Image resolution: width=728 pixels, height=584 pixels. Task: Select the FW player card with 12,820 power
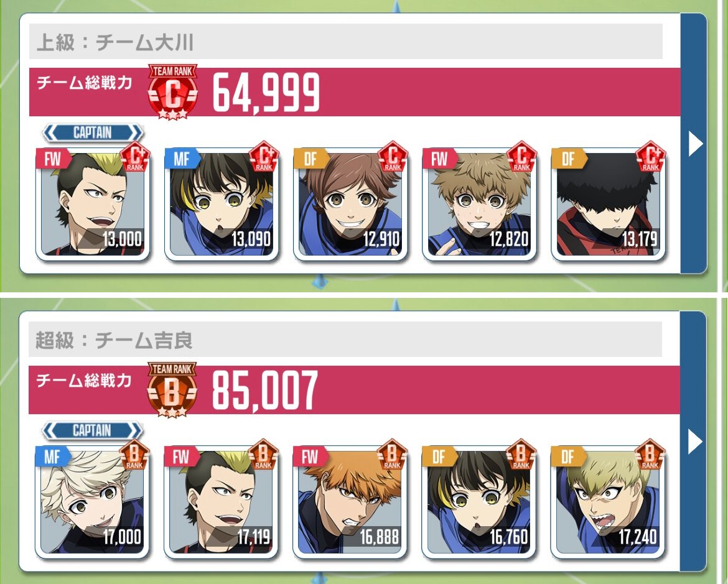(x=479, y=204)
